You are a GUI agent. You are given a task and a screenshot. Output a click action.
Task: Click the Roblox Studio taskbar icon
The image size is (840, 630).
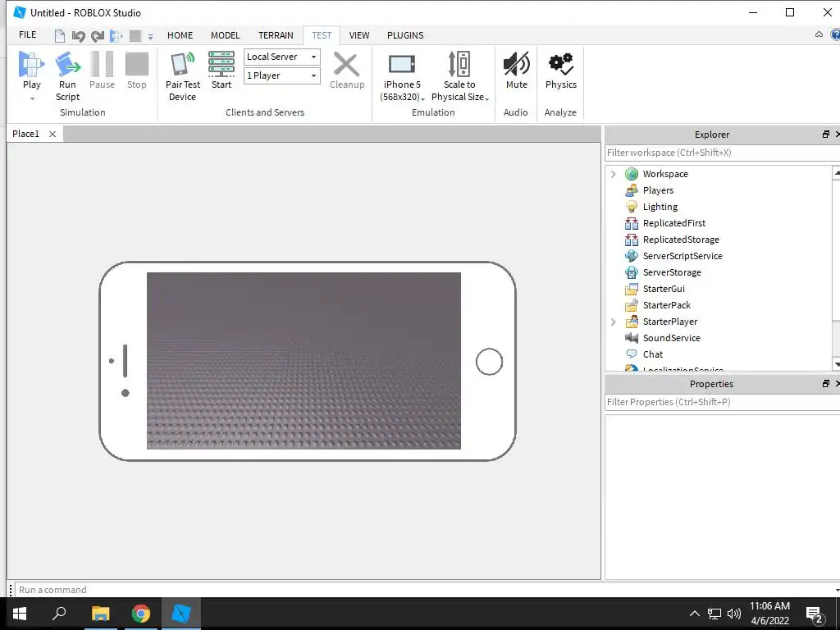tap(181, 614)
